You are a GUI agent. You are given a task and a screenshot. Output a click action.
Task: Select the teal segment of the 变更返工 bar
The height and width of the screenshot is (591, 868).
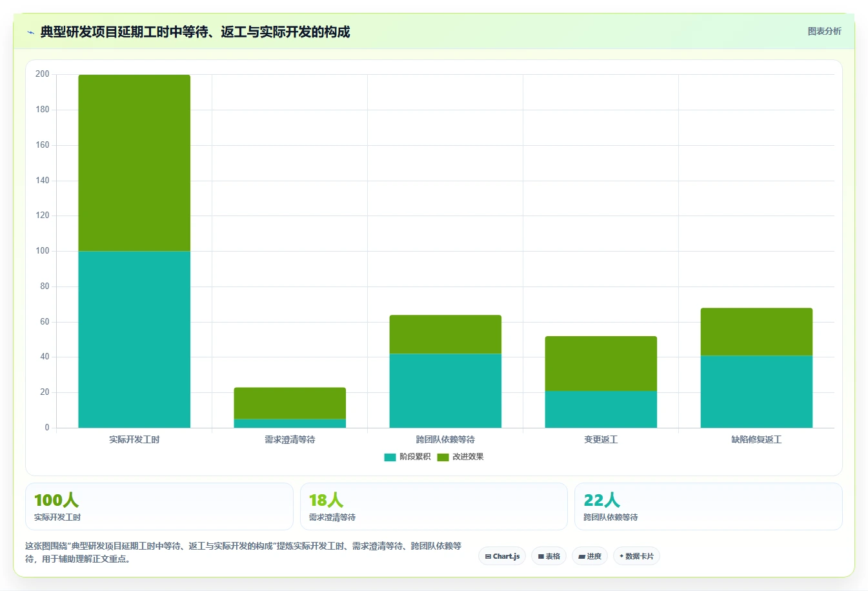tap(601, 409)
